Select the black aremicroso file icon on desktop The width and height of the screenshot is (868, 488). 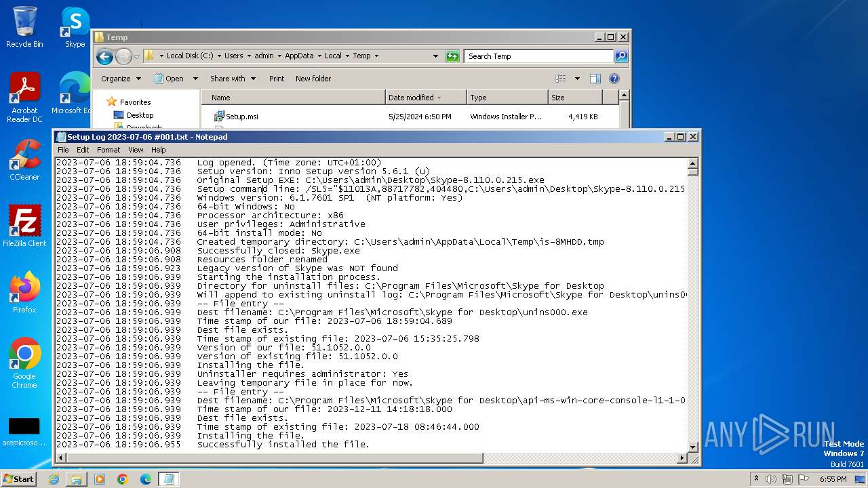(x=24, y=432)
